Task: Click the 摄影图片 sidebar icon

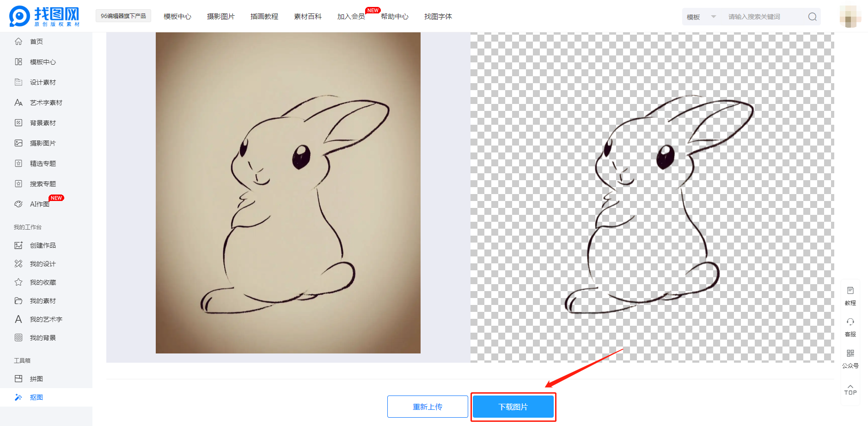Action: 18,143
